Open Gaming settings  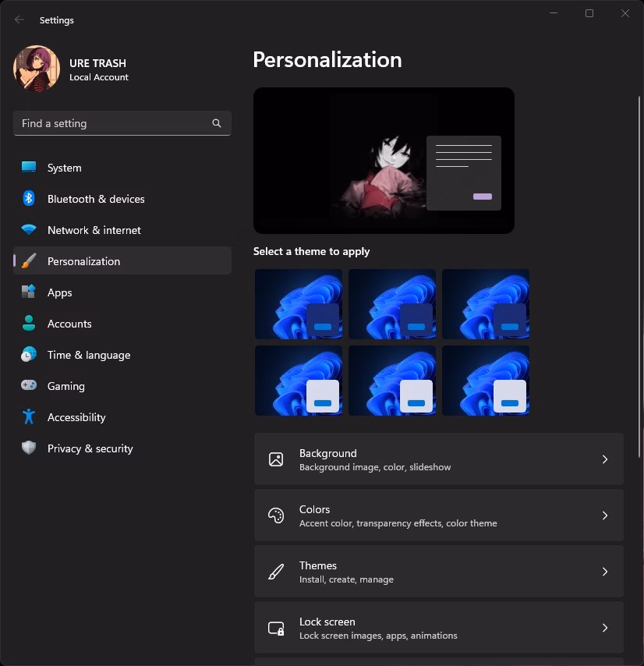pos(122,386)
